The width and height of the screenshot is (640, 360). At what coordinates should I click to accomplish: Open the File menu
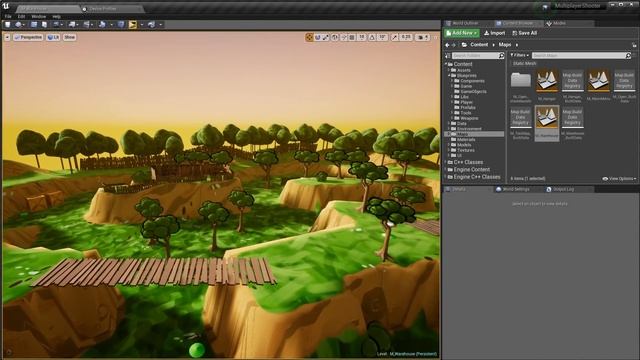[x=8, y=16]
